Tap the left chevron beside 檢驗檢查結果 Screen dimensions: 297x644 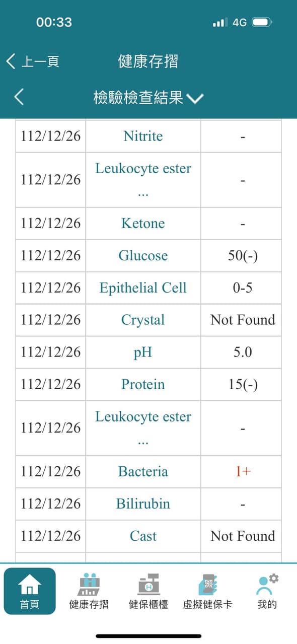(x=19, y=97)
